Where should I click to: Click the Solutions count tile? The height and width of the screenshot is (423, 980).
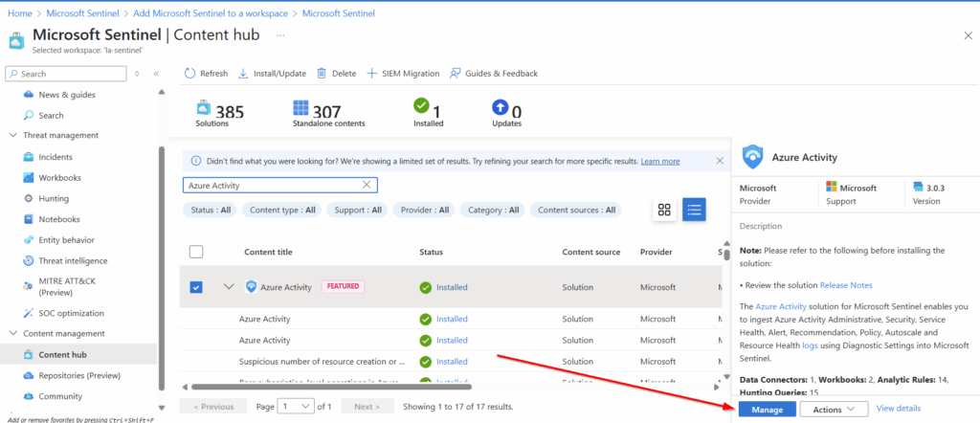tap(220, 113)
